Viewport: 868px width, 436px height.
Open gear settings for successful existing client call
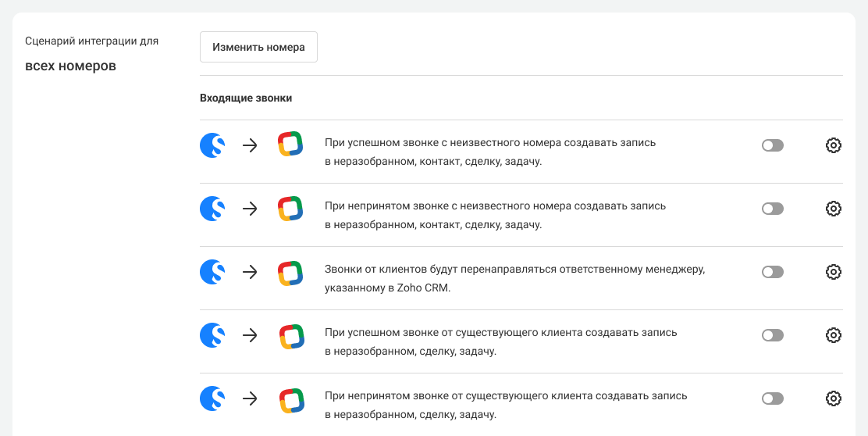tap(833, 335)
